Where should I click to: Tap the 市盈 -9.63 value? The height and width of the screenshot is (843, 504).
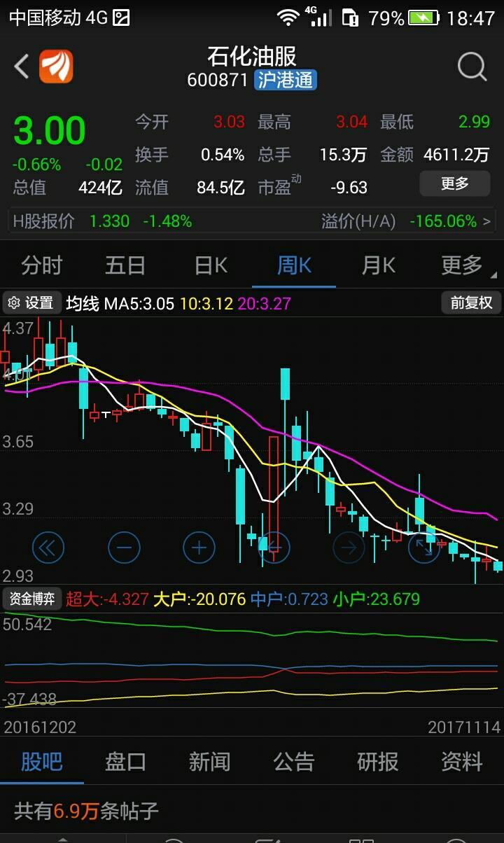pyautogui.click(x=312, y=186)
